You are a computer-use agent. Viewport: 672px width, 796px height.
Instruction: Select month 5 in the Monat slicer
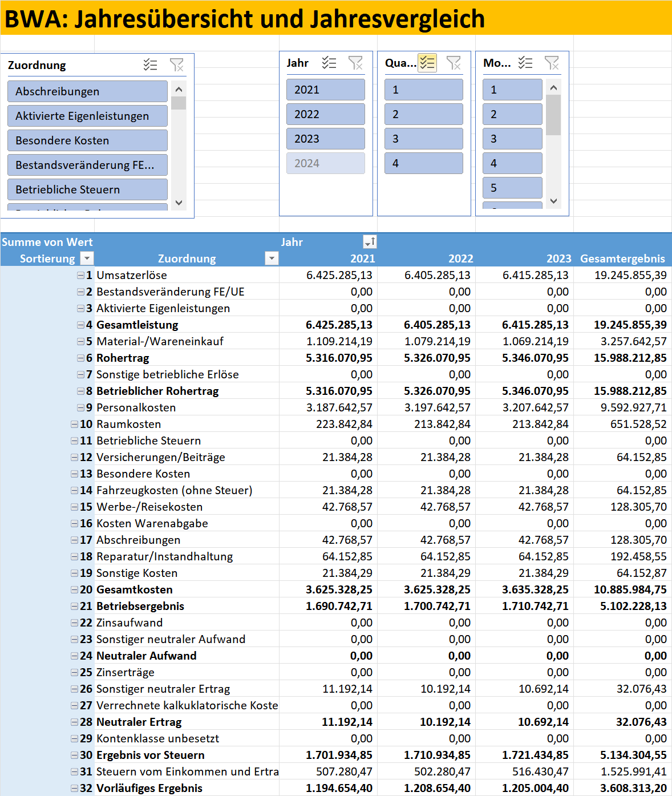point(512,188)
